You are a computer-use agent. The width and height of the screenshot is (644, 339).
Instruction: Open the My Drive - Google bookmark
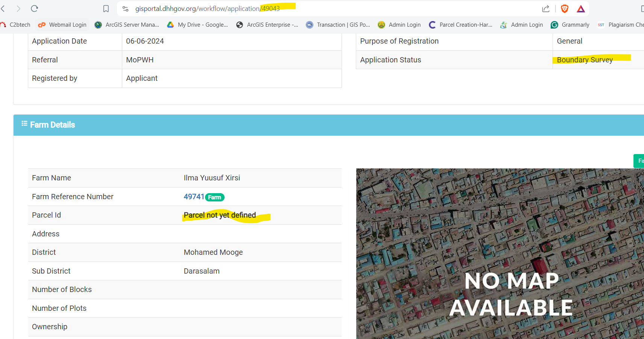[x=197, y=25]
